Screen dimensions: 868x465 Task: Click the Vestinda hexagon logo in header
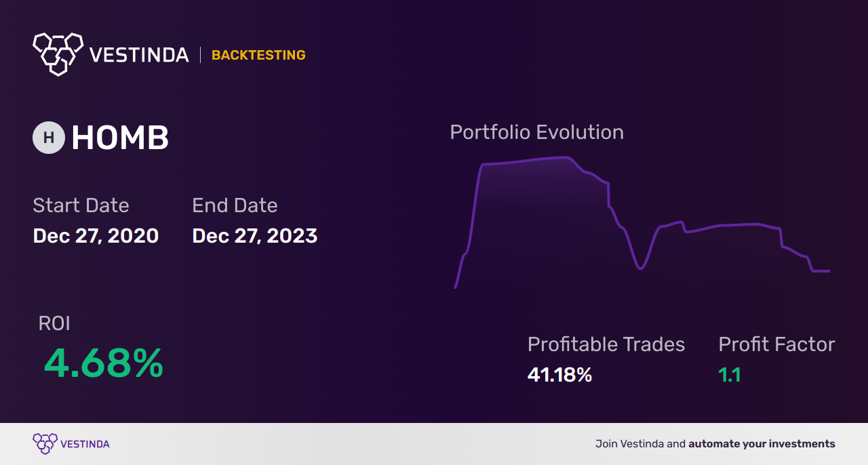point(58,54)
